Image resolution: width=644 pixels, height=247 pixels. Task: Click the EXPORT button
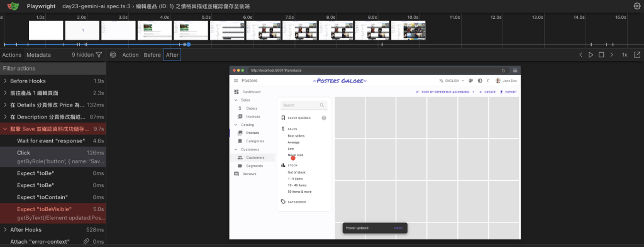(x=508, y=92)
